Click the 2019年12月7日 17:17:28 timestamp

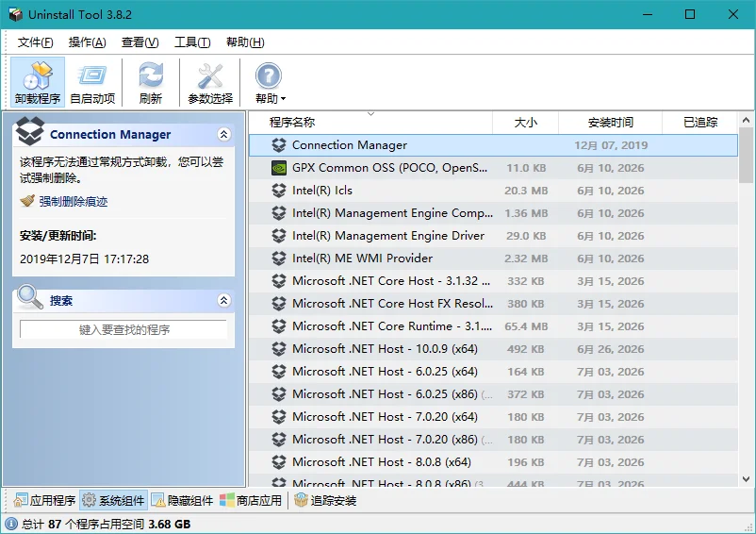[85, 259]
